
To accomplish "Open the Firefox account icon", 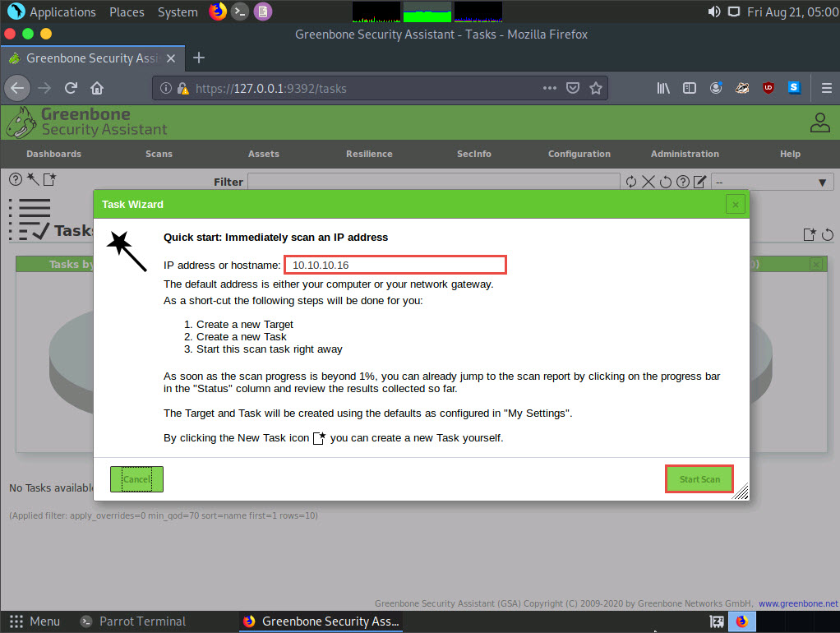I will coord(716,88).
